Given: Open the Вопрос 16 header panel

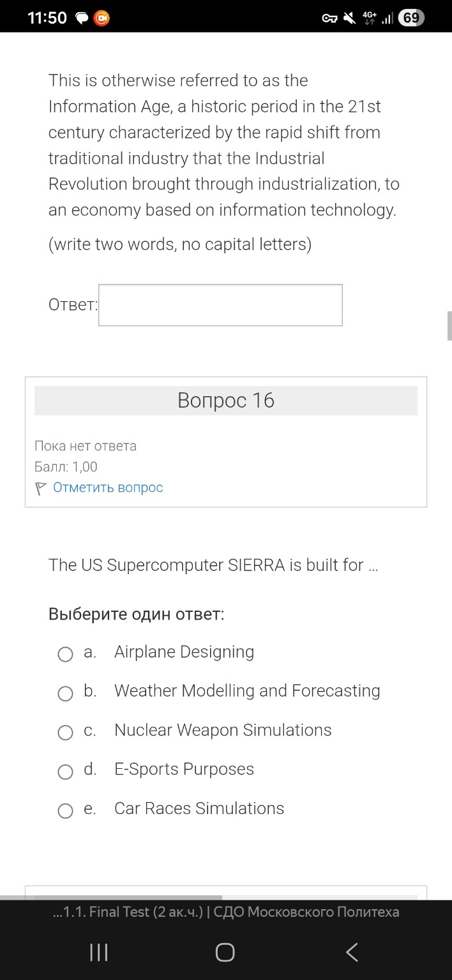Looking at the screenshot, I should pos(225,401).
